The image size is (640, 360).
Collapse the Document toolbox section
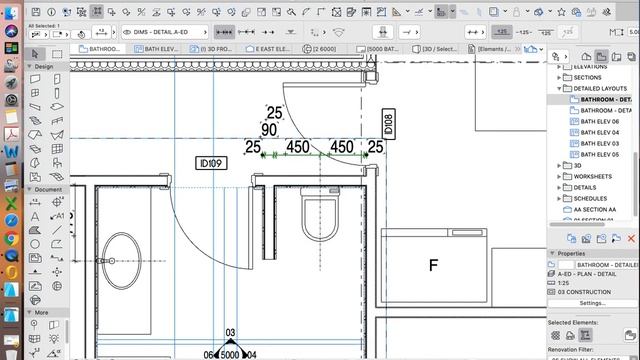point(29,189)
